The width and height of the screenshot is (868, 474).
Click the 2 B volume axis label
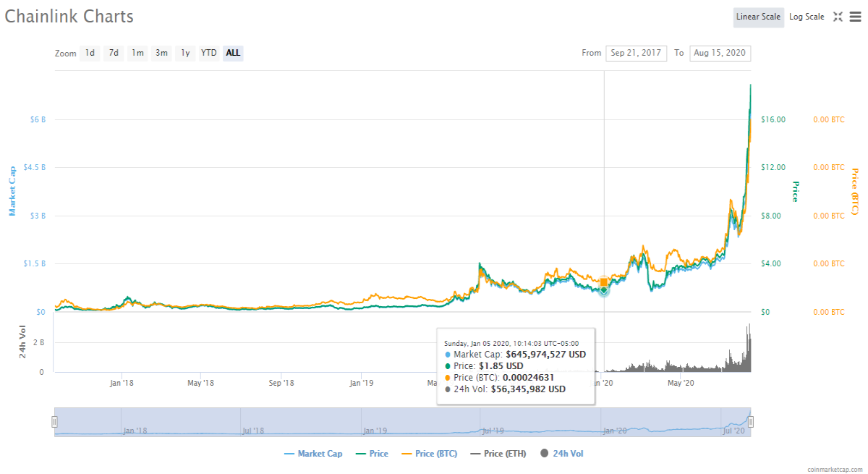38,342
